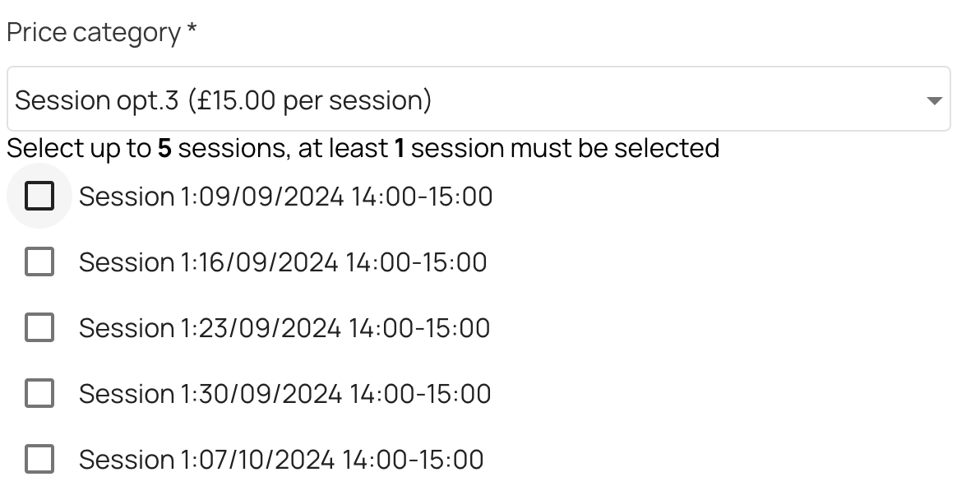Click the bold 5 in the sessions instruction

coord(164,149)
